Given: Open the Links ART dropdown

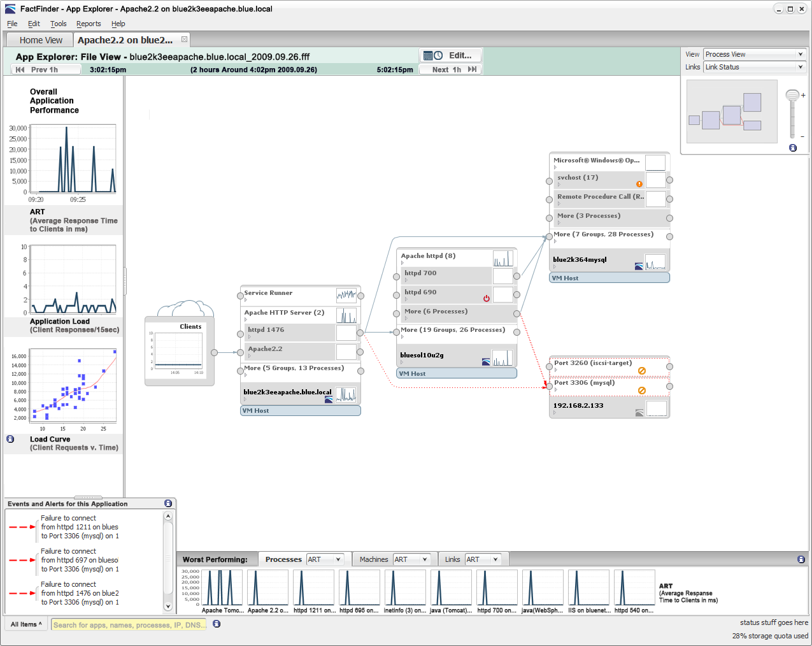Looking at the screenshot, I should [483, 559].
